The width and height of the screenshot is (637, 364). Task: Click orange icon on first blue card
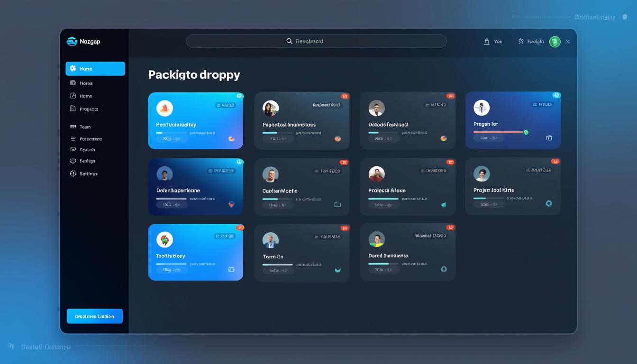click(231, 139)
